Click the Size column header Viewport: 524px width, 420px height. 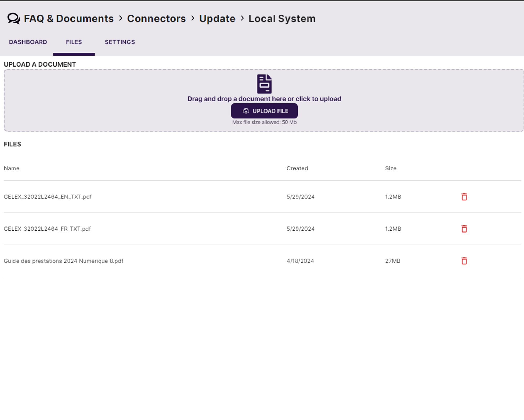pyautogui.click(x=391, y=168)
